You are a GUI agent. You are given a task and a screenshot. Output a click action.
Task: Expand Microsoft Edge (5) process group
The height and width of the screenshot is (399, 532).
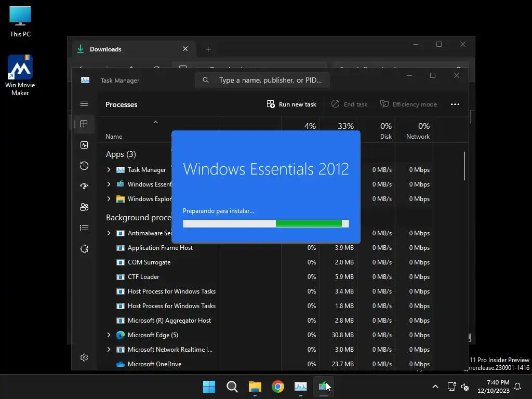coord(109,335)
